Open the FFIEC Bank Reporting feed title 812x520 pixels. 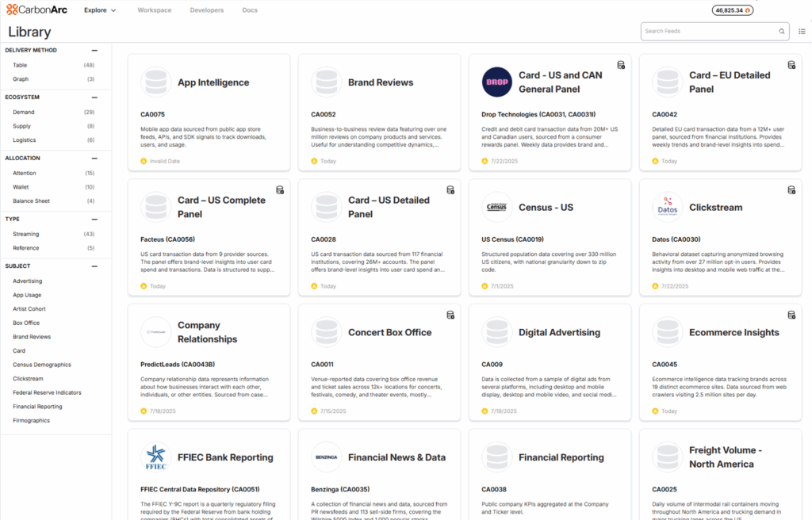tap(225, 457)
